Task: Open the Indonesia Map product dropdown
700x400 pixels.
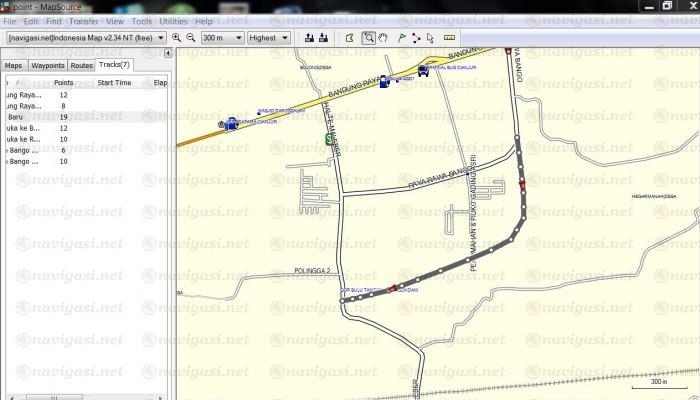Action: pos(161,38)
